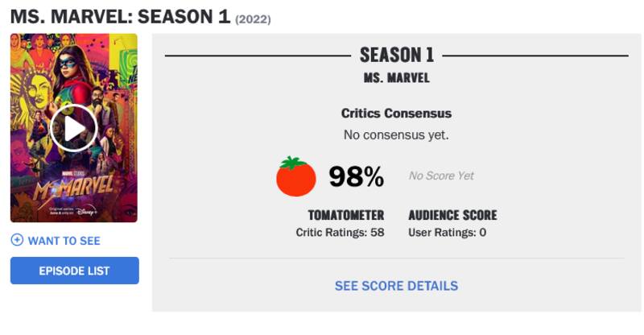Open See Score Details
644x335 pixels.
pos(396,286)
